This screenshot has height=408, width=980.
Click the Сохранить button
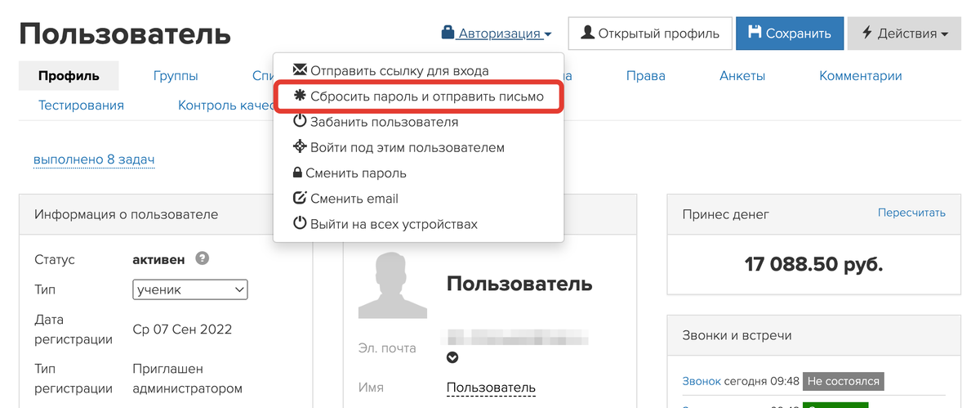coord(789,34)
